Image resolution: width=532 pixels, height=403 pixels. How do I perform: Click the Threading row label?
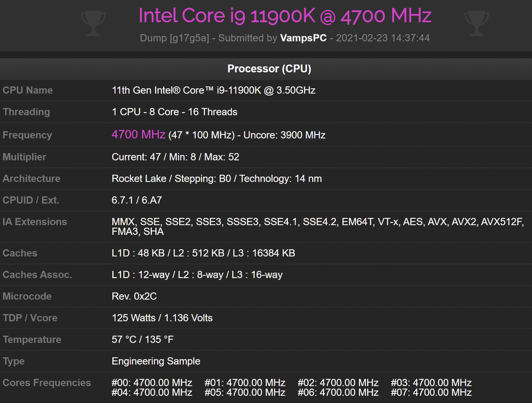(26, 112)
